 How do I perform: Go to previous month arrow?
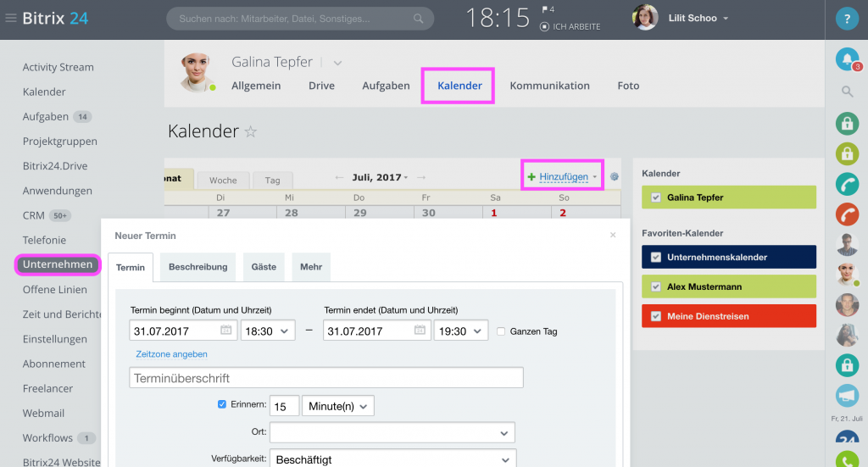(339, 178)
